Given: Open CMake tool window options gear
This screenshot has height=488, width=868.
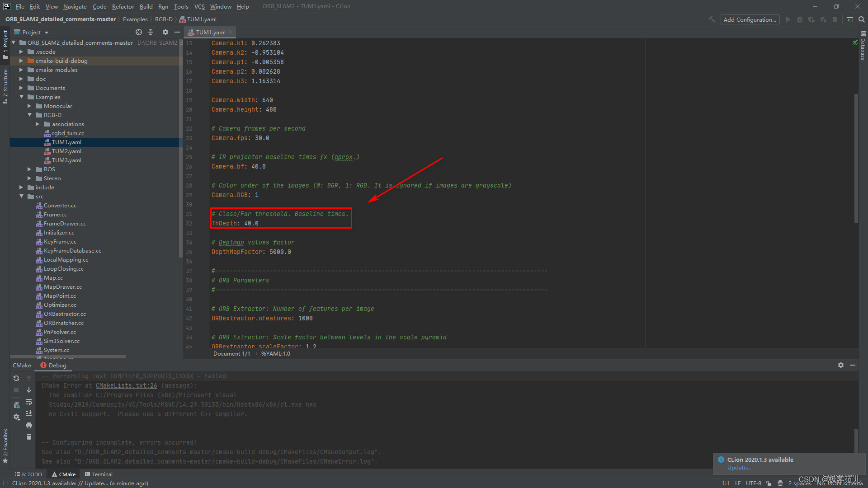Looking at the screenshot, I should [841, 365].
